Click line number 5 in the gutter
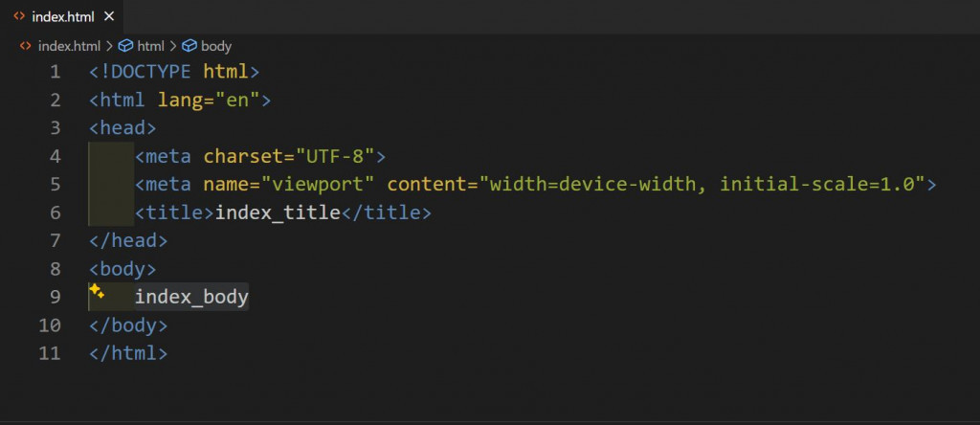980x425 pixels. point(55,184)
